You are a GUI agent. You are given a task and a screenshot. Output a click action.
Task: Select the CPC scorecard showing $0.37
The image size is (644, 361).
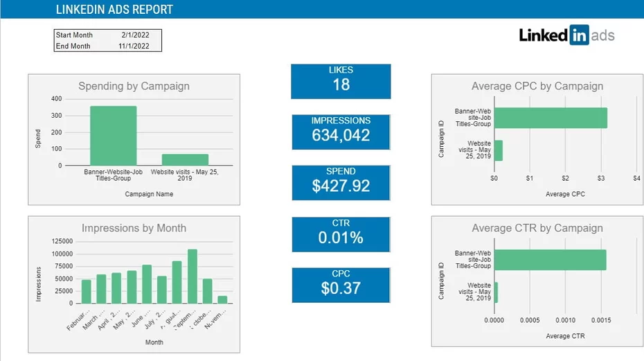(341, 285)
